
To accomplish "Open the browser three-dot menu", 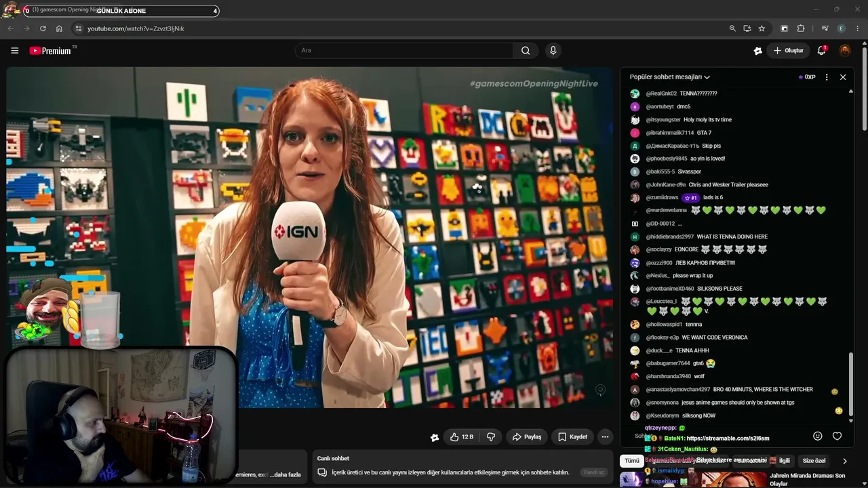I will tap(858, 28).
